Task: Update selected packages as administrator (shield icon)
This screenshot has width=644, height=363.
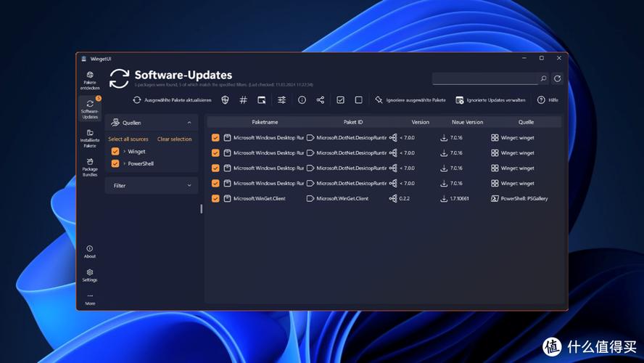Action: point(225,100)
